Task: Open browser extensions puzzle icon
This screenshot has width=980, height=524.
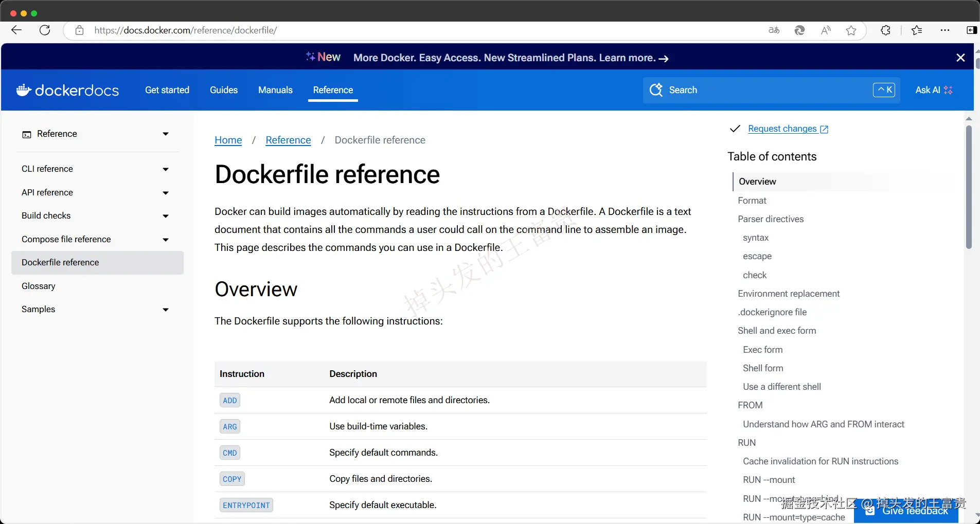Action: click(885, 30)
